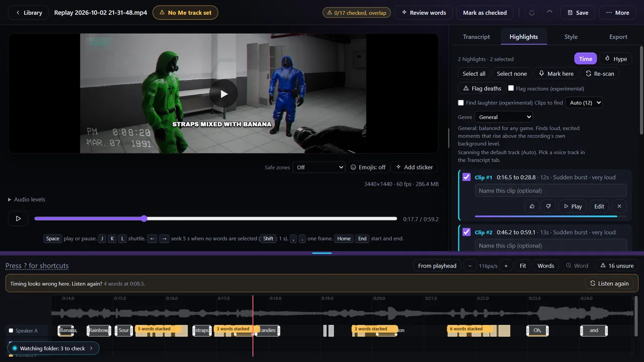644x362 pixels.
Task: Click the small play button beside the seek bar
Action: [x=18, y=219]
